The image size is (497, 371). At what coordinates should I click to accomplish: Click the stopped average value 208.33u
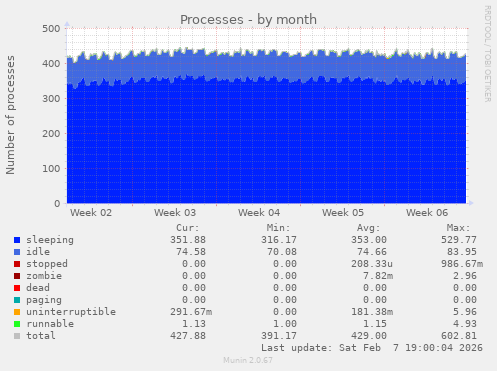point(372,264)
